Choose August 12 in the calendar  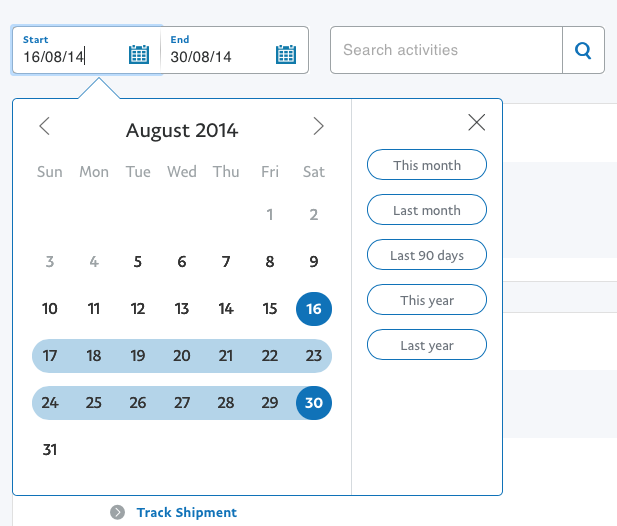coord(138,309)
